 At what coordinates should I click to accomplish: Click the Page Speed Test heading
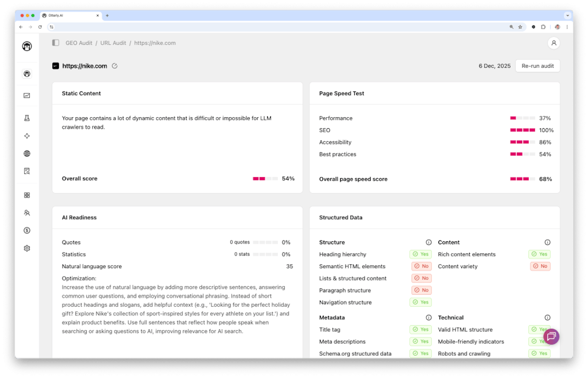tap(342, 93)
